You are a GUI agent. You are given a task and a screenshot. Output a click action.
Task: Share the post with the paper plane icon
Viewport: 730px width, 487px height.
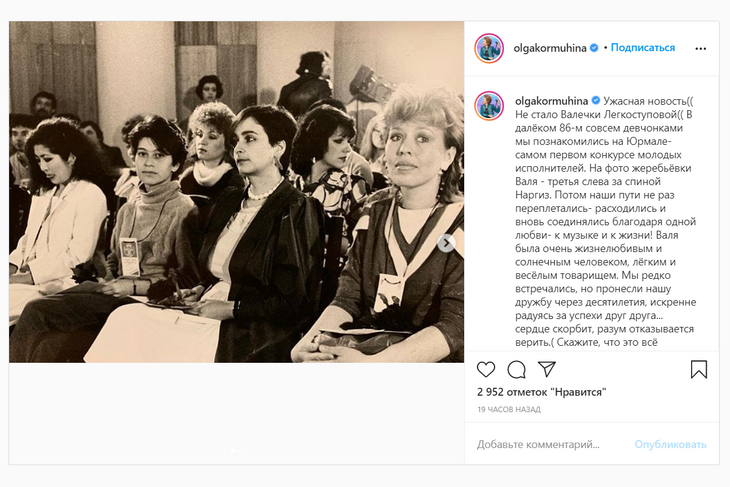[547, 369]
